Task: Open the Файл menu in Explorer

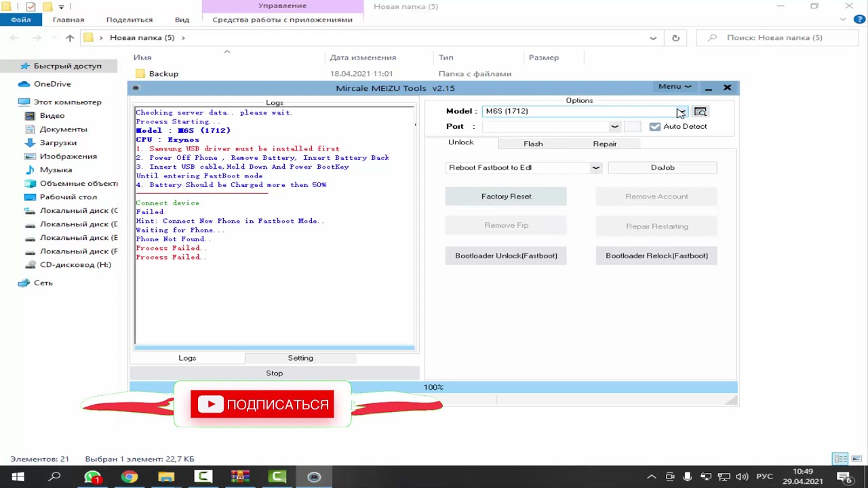Action: (20, 20)
